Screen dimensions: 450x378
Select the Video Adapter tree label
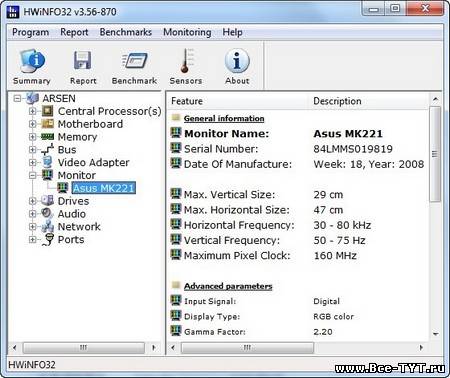(93, 162)
